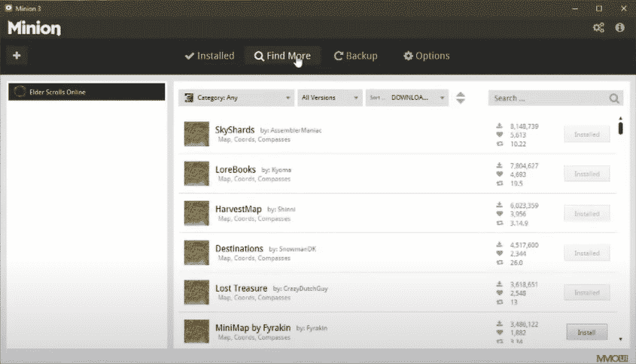Open the SkyShards addon title
636x364 pixels.
point(234,129)
